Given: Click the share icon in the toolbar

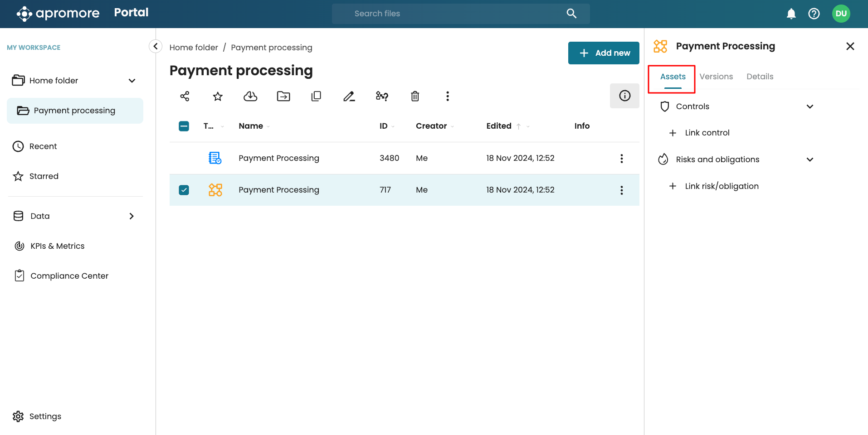Looking at the screenshot, I should pyautogui.click(x=185, y=96).
